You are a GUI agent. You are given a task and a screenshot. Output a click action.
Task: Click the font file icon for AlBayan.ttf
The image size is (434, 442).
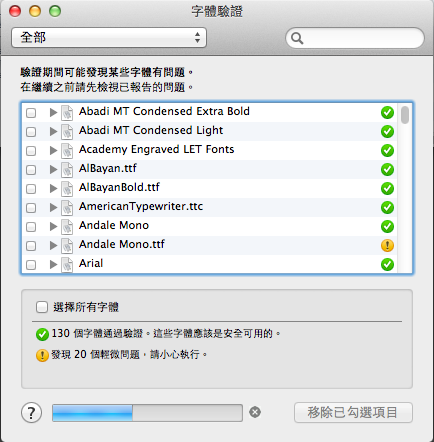(67, 169)
